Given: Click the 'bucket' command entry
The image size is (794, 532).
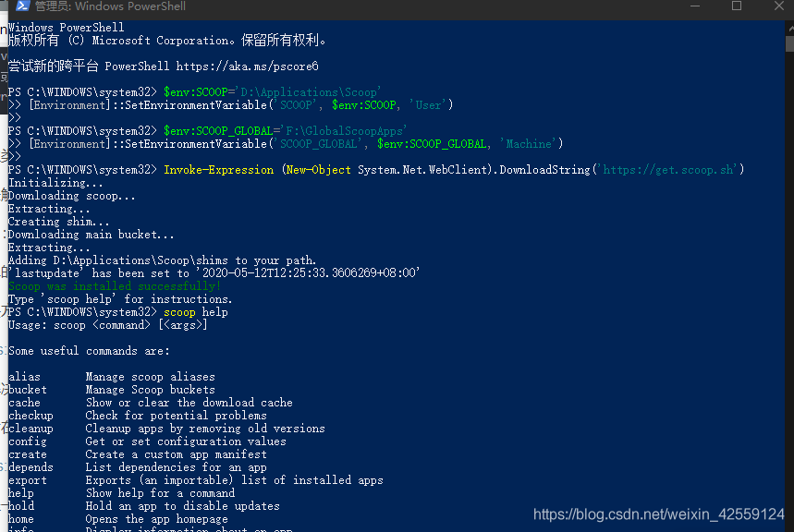Looking at the screenshot, I should [28, 390].
